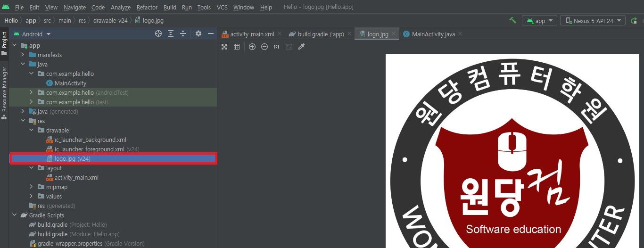Open the Window menu
644x248 pixels.
244,7
